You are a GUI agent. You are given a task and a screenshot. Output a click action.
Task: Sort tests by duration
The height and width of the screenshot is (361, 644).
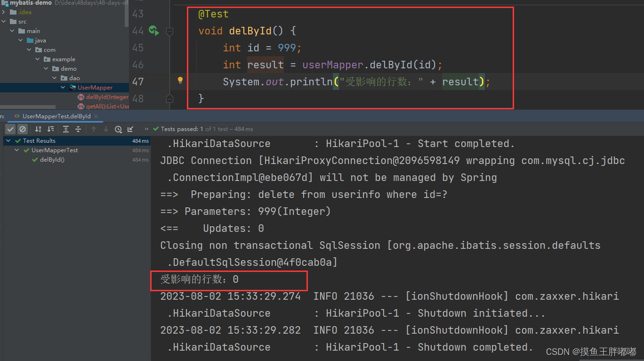(50, 129)
